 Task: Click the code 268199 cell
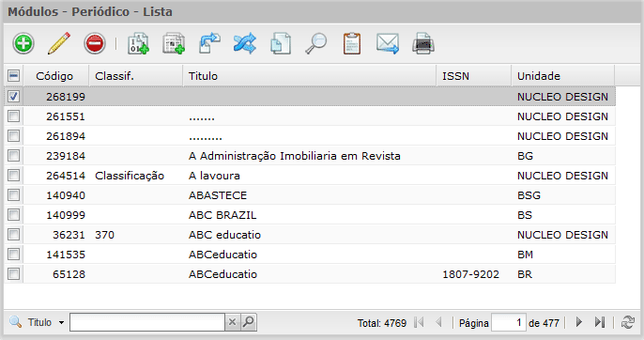click(66, 97)
